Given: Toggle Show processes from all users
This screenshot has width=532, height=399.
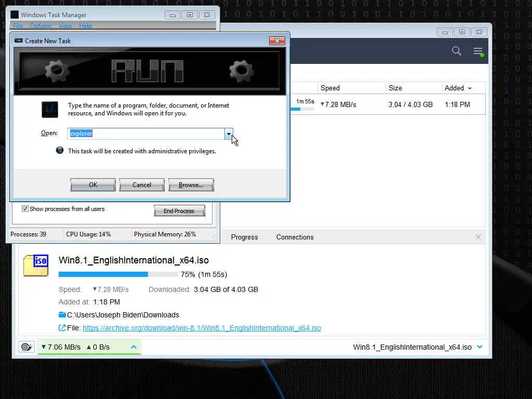Looking at the screenshot, I should 25,209.
